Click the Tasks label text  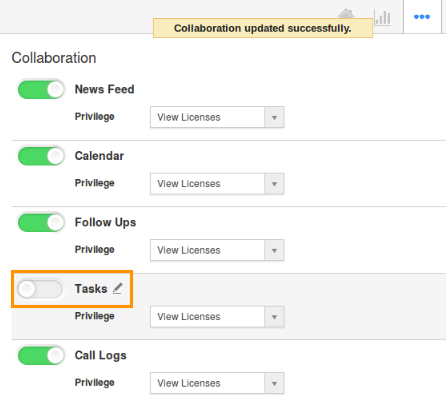tap(91, 289)
